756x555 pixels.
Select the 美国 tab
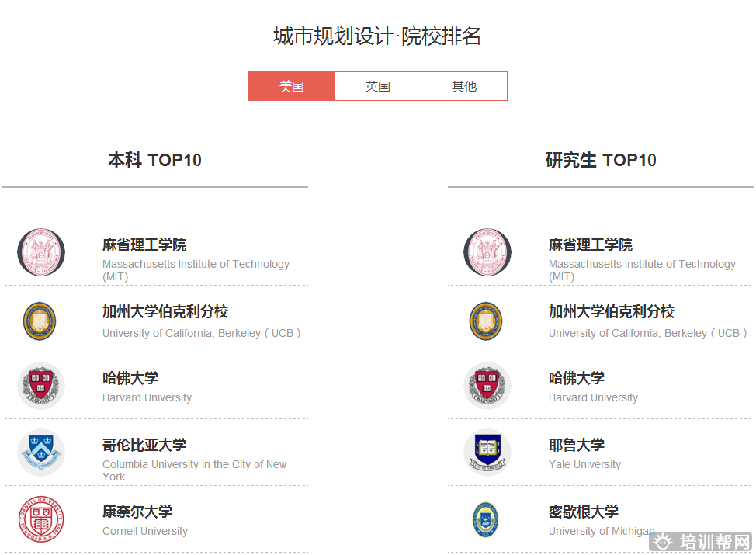(x=292, y=86)
